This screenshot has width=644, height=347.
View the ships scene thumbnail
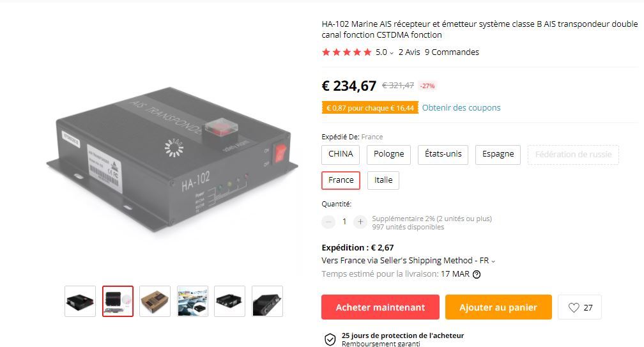[193, 302]
